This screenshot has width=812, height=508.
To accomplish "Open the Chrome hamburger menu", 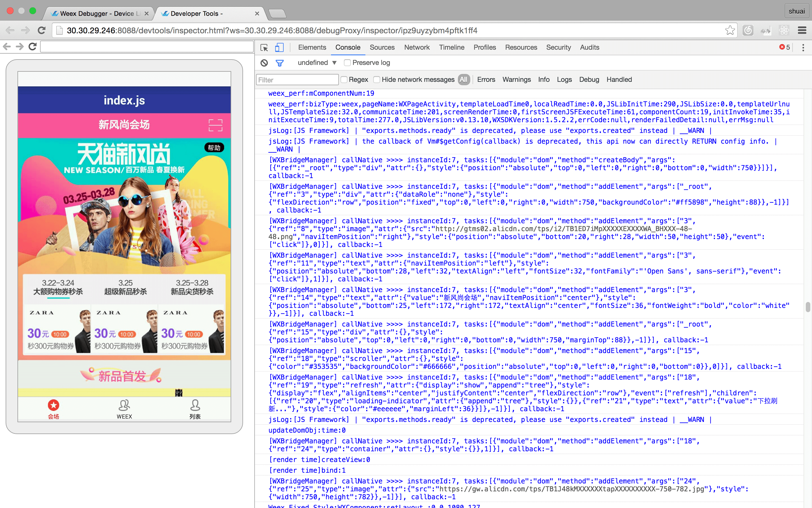I will click(802, 30).
